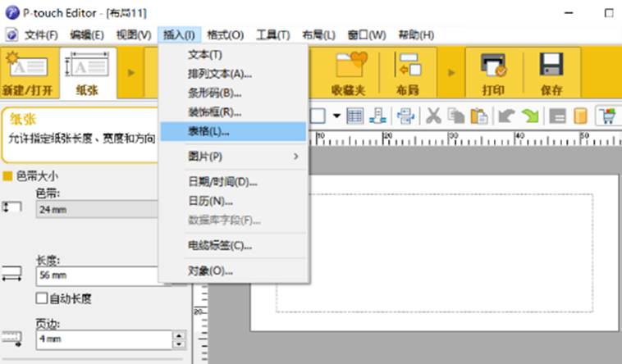Enable the 自动长度 checkbox
This screenshot has width=622, height=364.
(42, 298)
